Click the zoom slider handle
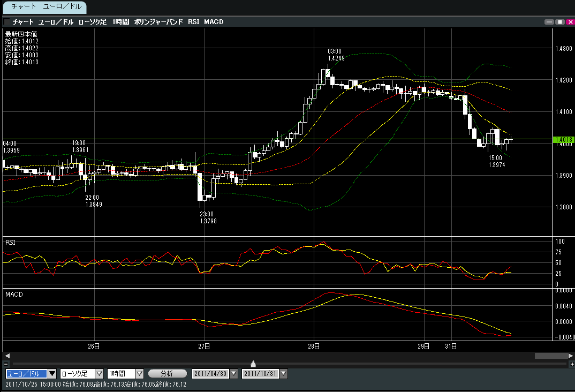Image resolution: width=575 pixels, height=392 pixels. tap(253, 364)
